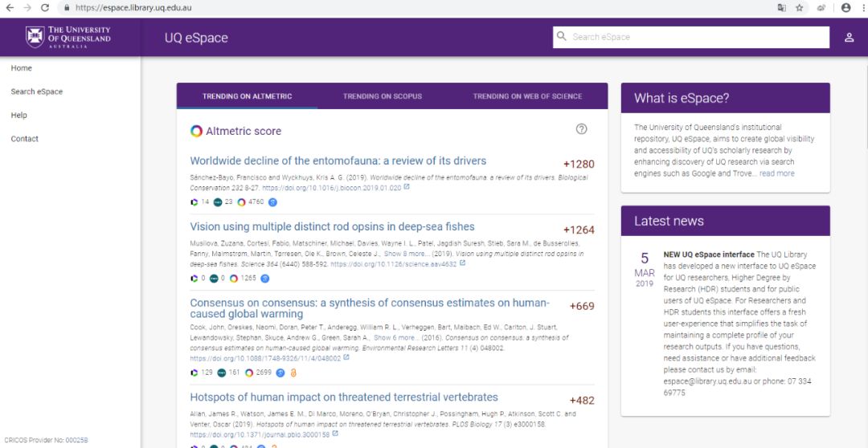Screen dimensions: 868x448
Task: Open the Search eSpace sidebar item
Action: click(x=37, y=92)
